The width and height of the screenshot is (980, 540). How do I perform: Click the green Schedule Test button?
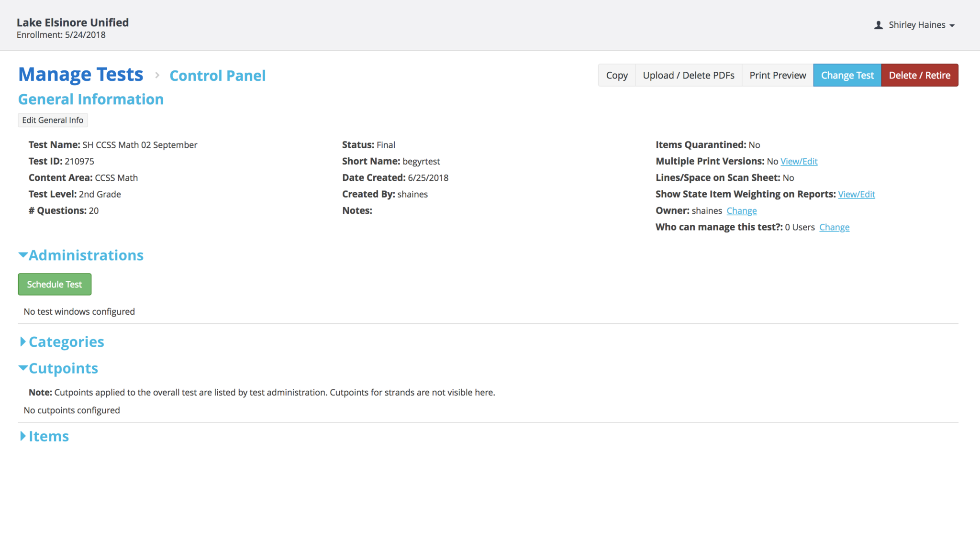tap(55, 284)
